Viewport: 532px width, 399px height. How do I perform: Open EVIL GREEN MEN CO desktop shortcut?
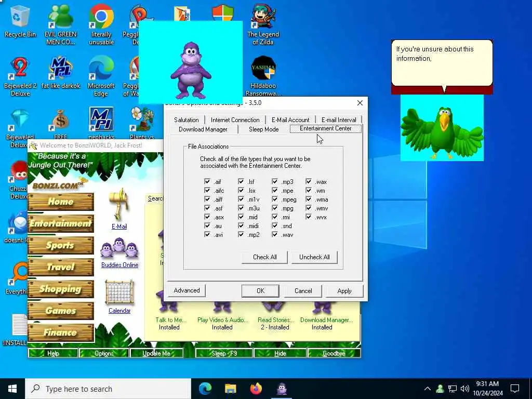click(x=61, y=25)
